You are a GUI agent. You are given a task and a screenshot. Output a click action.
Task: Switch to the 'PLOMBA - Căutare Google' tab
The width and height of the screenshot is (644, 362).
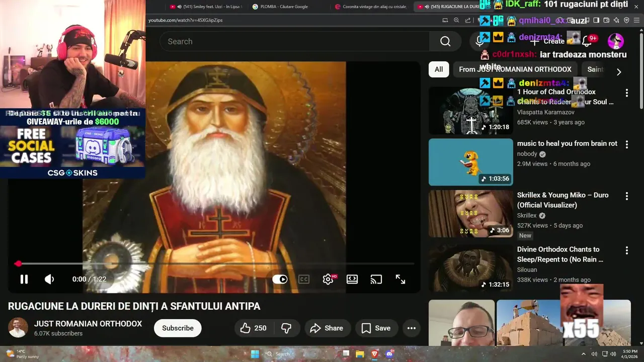pyautogui.click(x=284, y=7)
